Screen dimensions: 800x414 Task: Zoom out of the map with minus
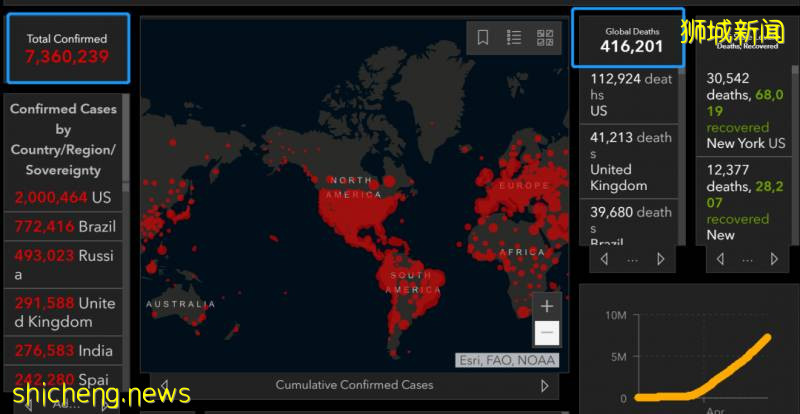click(546, 333)
